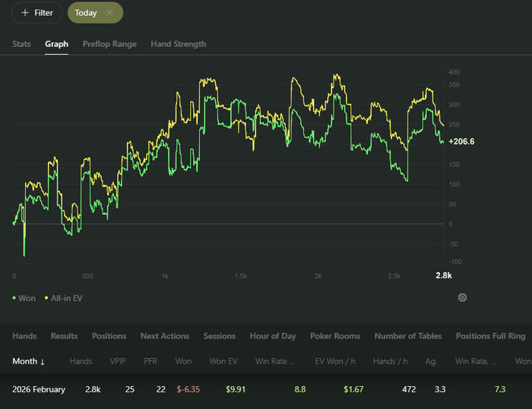532x409 pixels.
Task: Toggle the All-in EV legend series
Action: coord(63,298)
